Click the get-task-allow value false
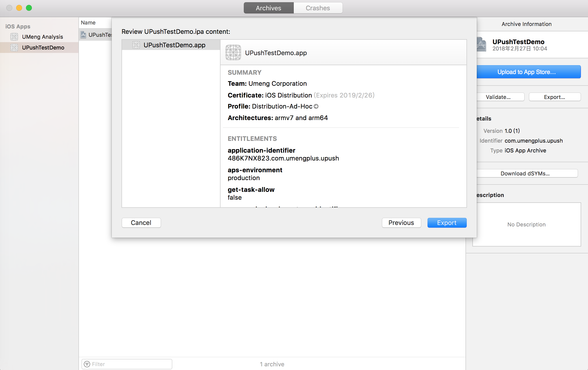 point(234,197)
